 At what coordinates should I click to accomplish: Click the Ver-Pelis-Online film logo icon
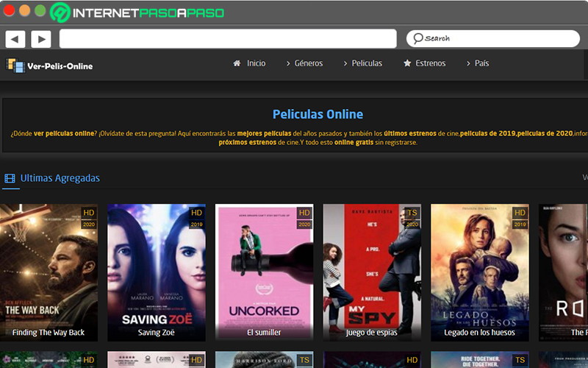pyautogui.click(x=15, y=66)
